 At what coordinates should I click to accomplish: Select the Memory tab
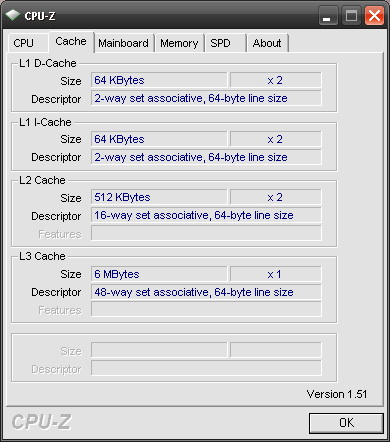(179, 43)
